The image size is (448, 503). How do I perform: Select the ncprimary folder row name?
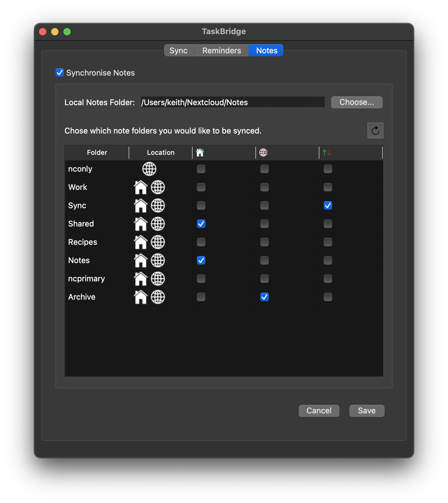click(x=87, y=279)
